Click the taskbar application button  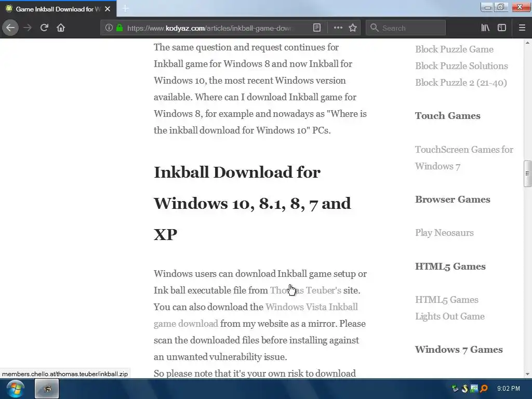pos(47,389)
